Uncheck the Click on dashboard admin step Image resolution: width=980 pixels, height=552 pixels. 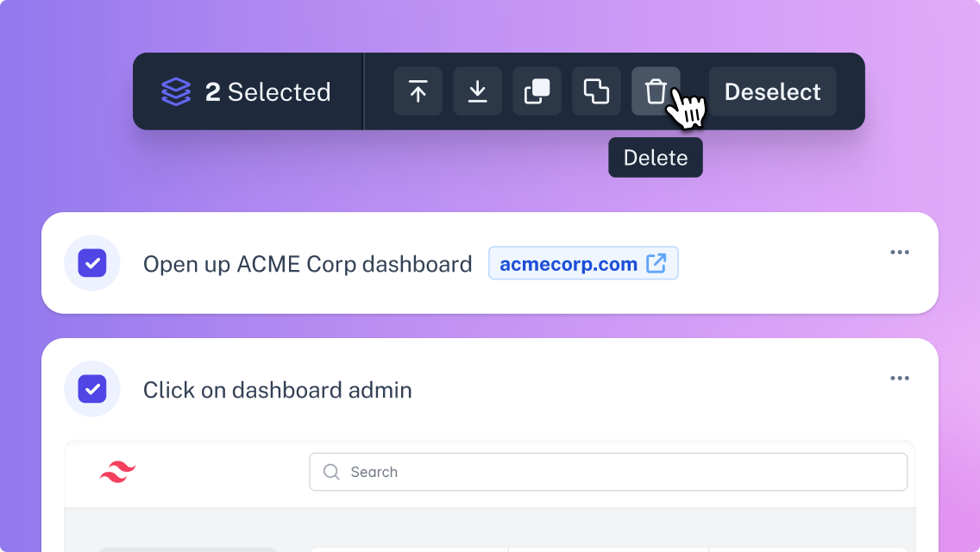click(x=91, y=389)
